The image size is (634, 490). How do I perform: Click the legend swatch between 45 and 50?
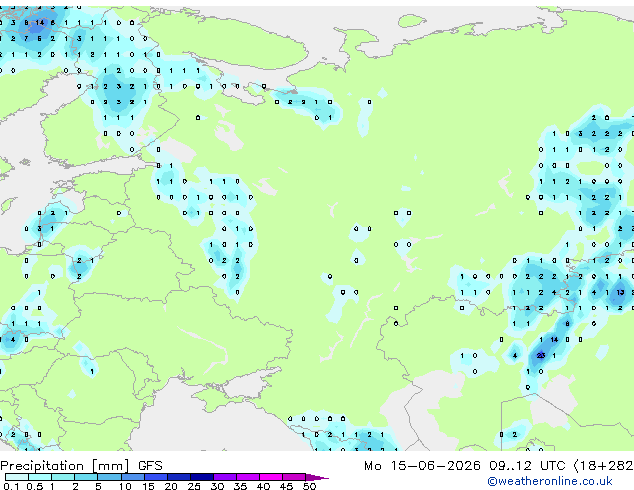point(294,477)
